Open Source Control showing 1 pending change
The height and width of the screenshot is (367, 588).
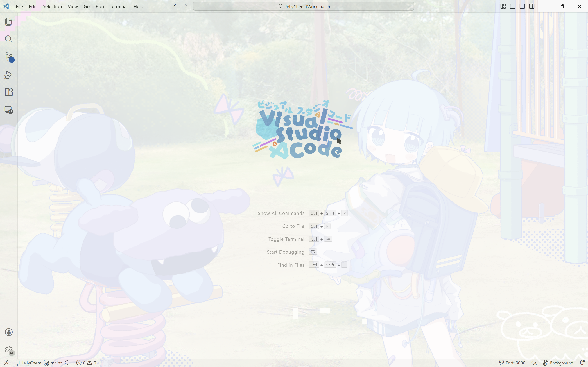(x=9, y=57)
